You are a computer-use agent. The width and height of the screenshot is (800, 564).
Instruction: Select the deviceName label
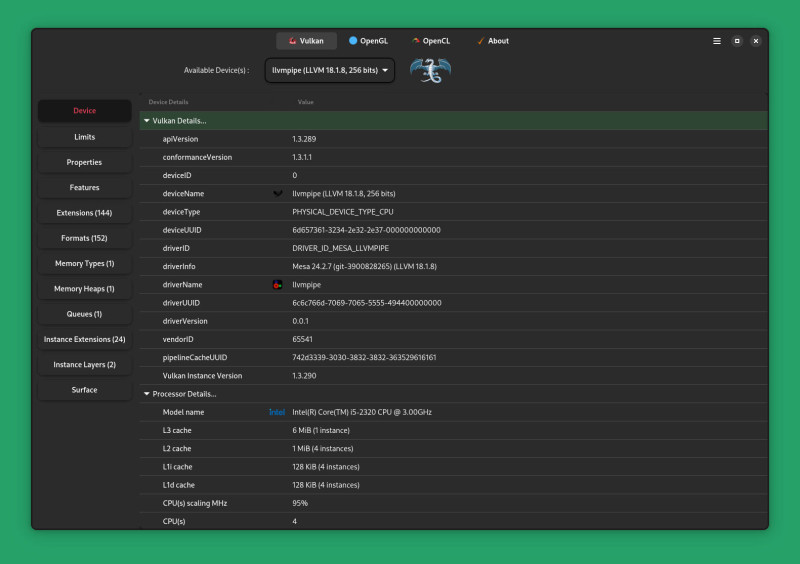pos(183,194)
